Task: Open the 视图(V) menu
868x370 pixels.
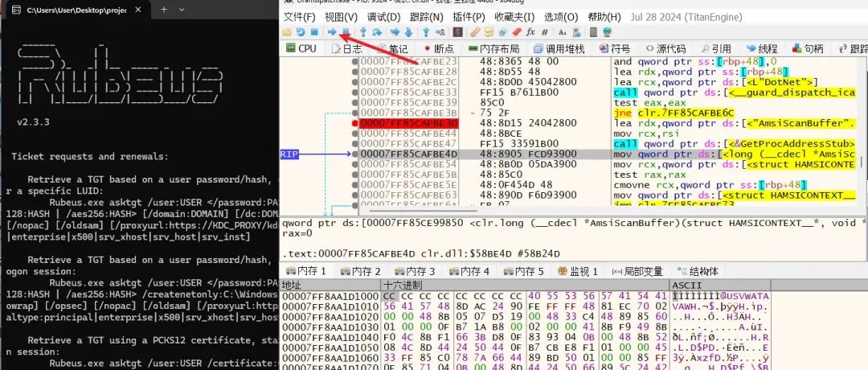Action: click(341, 17)
